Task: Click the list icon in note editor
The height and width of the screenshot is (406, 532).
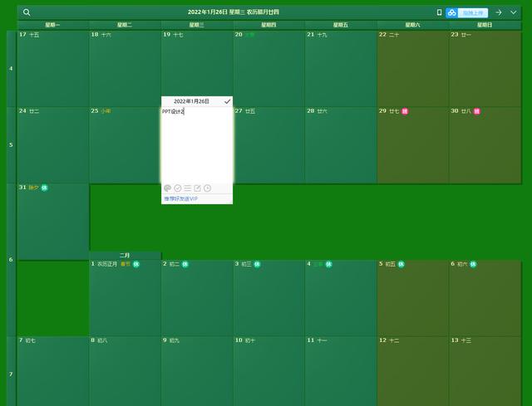Action: tap(187, 188)
